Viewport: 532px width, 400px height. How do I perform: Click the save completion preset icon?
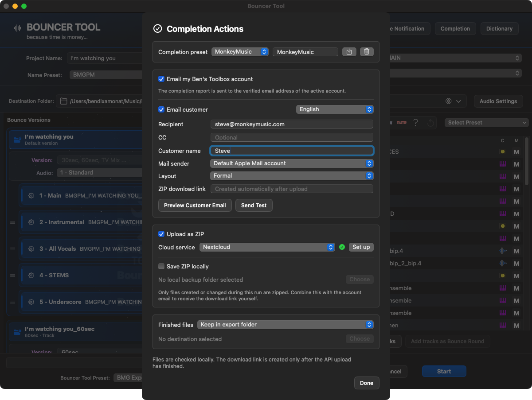349,52
